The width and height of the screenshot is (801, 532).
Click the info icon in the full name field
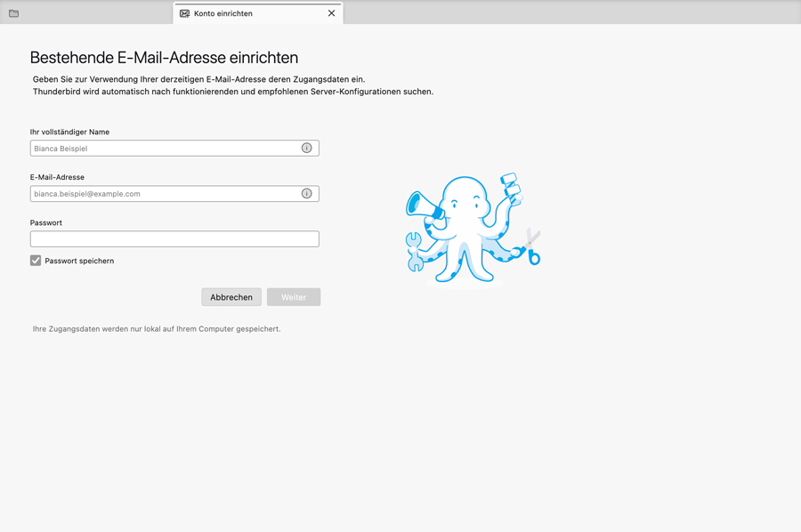coord(306,148)
